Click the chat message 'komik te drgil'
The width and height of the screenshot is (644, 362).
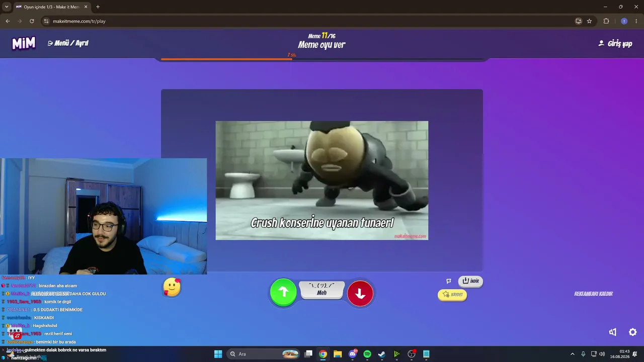coord(57,302)
